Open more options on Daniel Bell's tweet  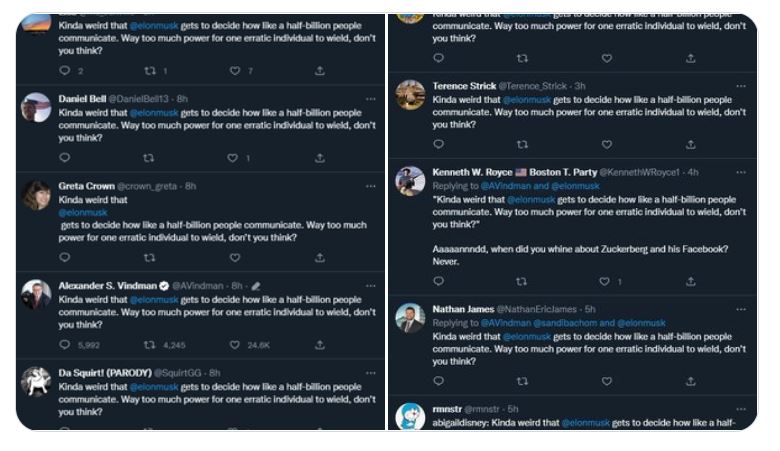pos(370,100)
